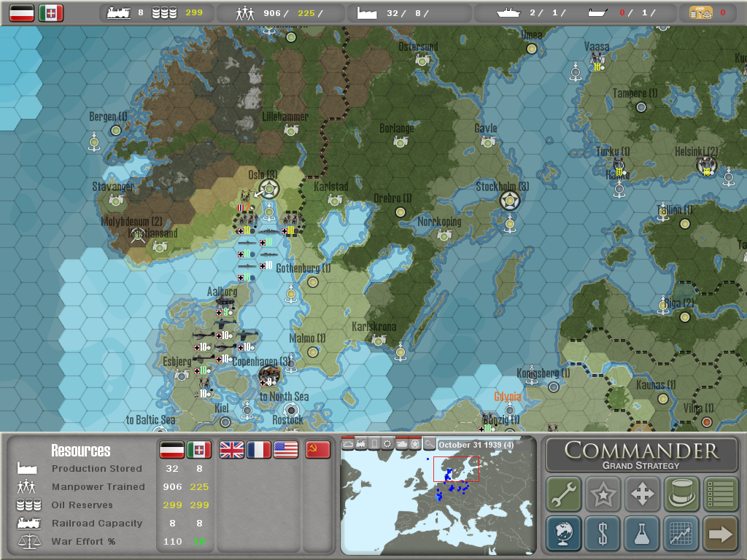Open the top hat diplomacy button
Image resolution: width=747 pixels, height=560 pixels.
tap(681, 494)
